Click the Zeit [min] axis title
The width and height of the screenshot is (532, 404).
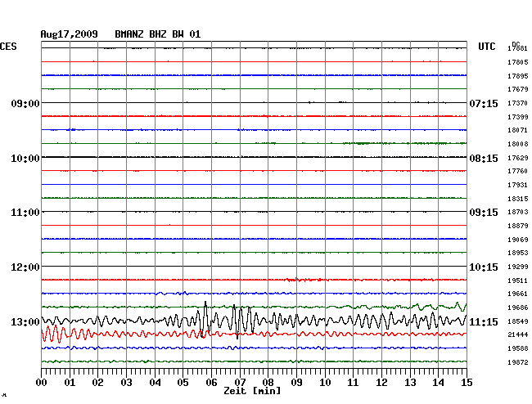[x=252, y=391]
